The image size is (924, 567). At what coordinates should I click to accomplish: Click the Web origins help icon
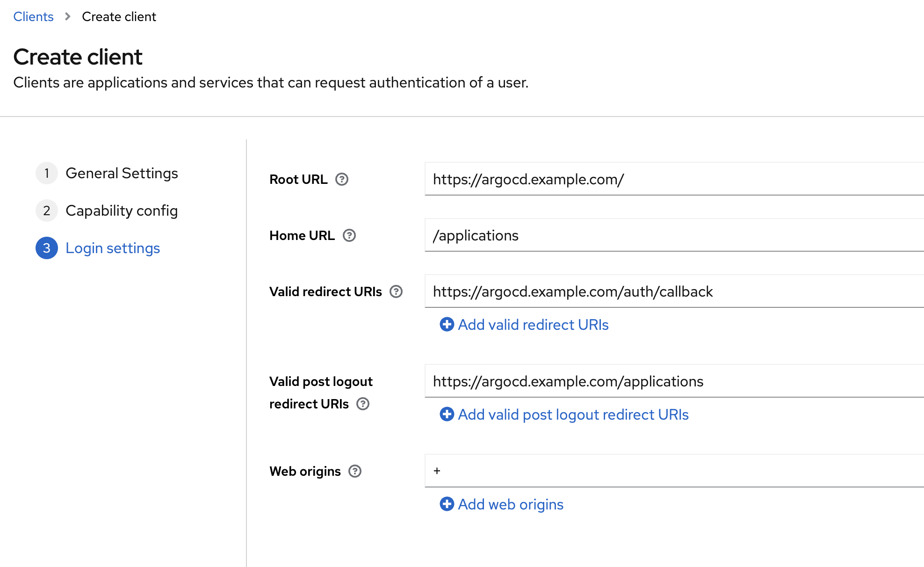[x=355, y=471]
